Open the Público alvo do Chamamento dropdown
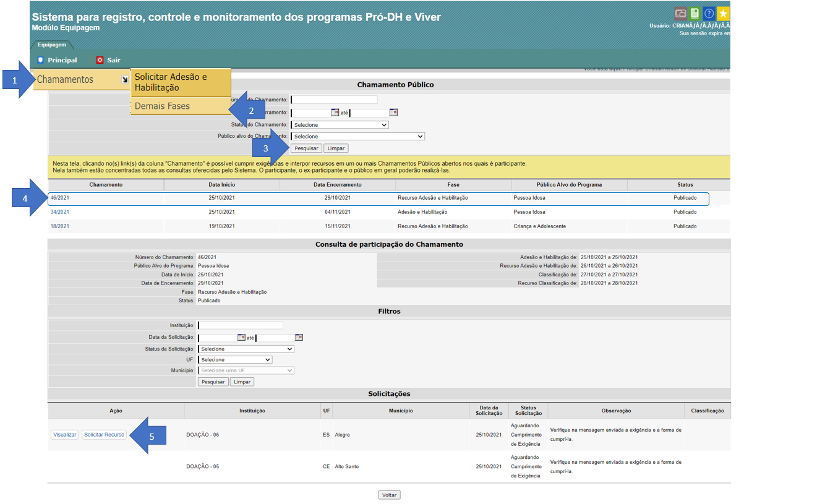Image resolution: width=825 pixels, height=504 pixels. 357,137
